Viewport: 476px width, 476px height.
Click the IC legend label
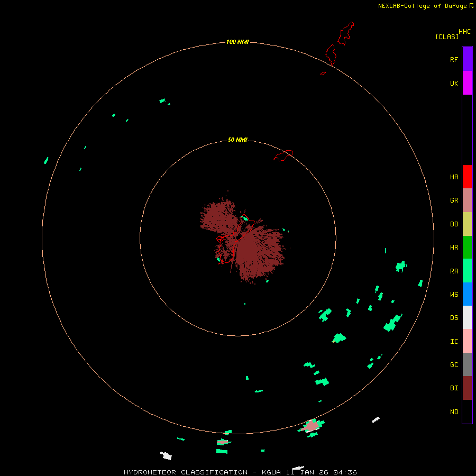pos(454,341)
